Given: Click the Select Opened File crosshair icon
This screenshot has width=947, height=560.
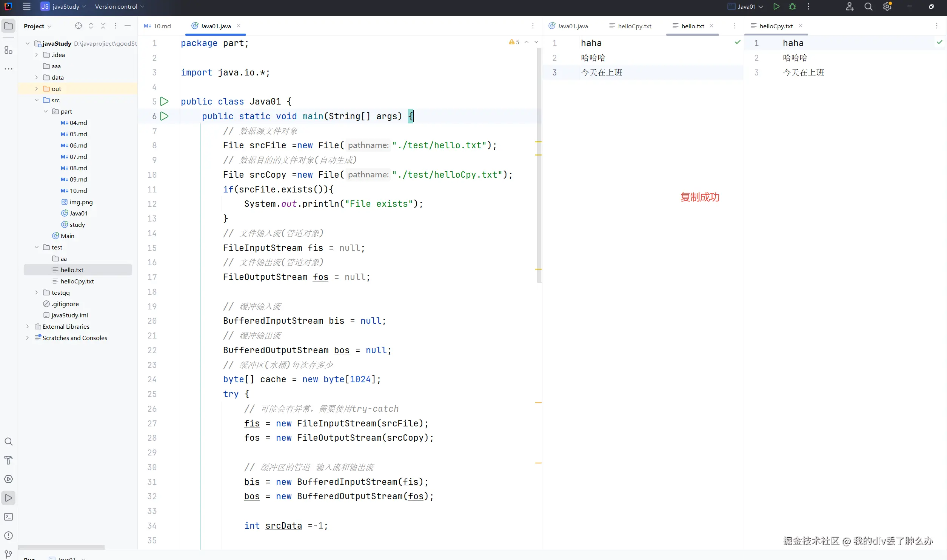Looking at the screenshot, I should [78, 26].
